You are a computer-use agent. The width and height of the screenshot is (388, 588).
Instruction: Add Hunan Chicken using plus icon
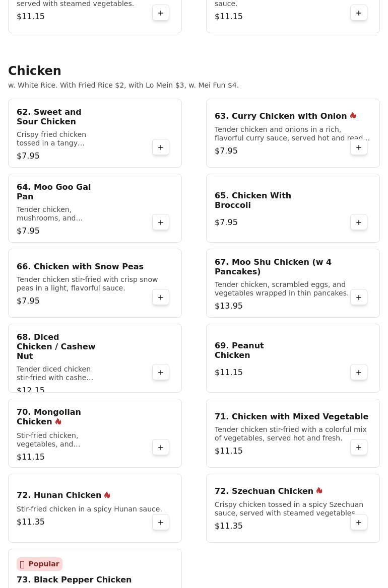pyautogui.click(x=161, y=523)
